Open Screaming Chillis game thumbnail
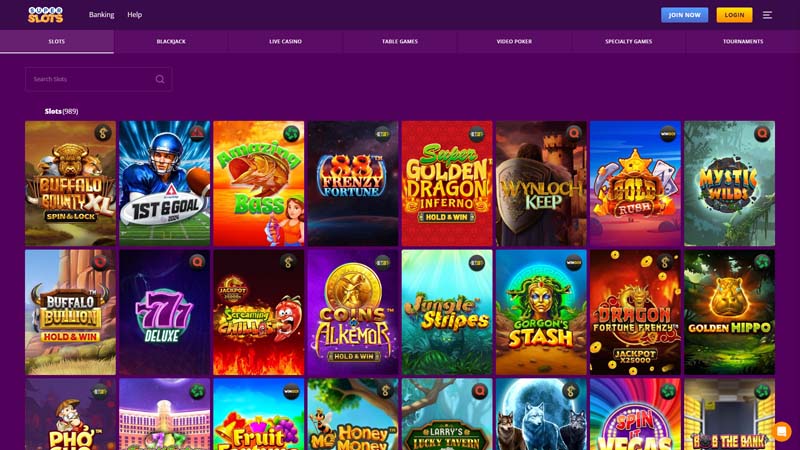This screenshot has width=800, height=450. click(259, 312)
